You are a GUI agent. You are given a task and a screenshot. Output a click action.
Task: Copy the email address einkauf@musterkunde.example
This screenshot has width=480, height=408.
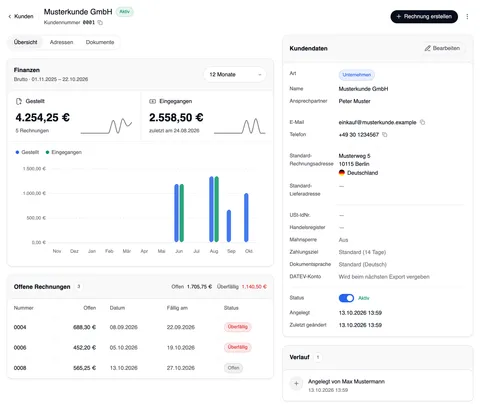click(x=422, y=122)
